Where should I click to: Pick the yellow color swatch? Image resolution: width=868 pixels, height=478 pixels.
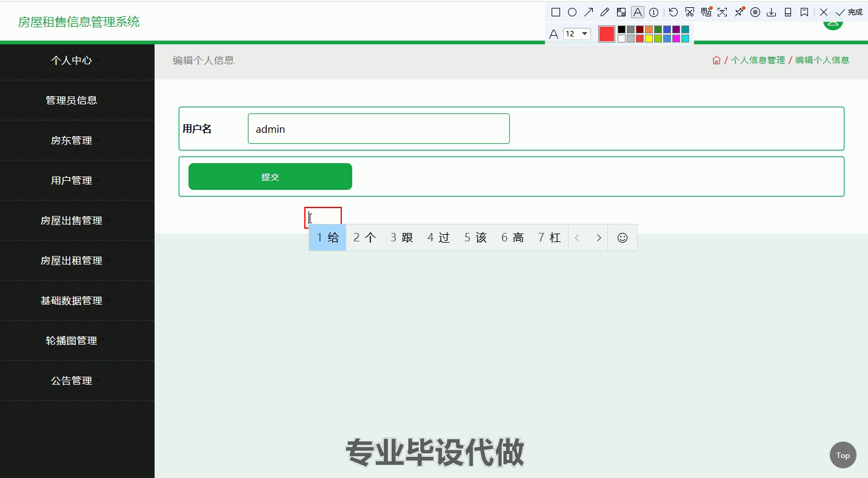click(x=649, y=39)
